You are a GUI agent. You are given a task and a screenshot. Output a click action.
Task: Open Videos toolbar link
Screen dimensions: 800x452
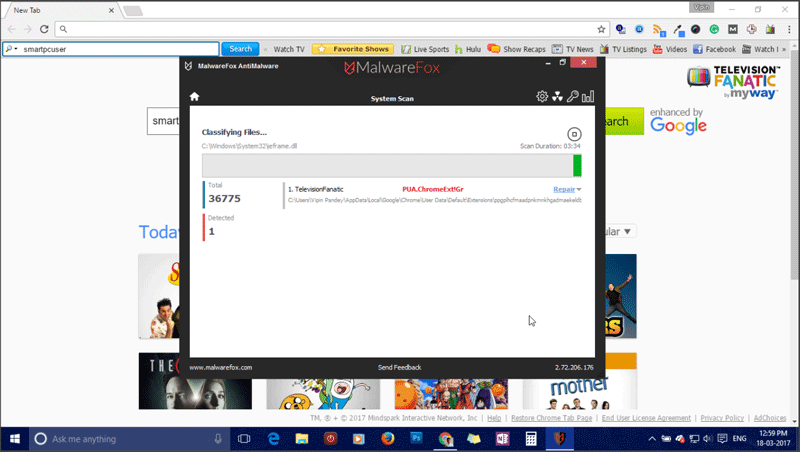click(670, 49)
